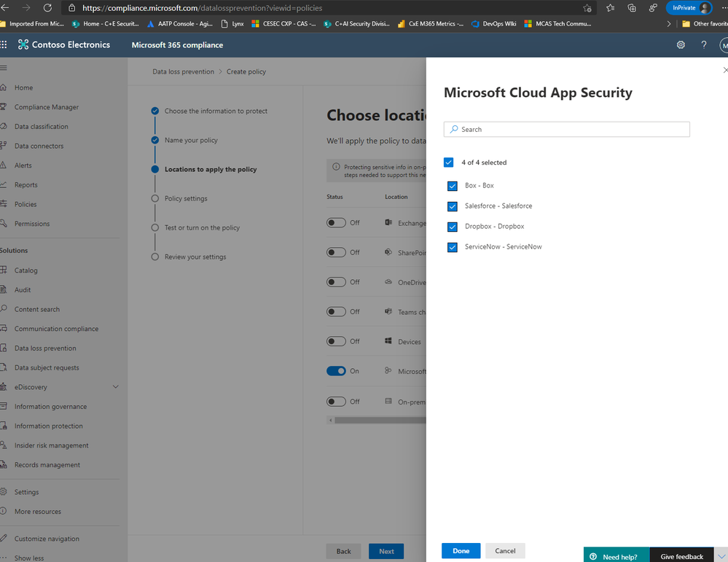Click the Exchange location icon

pos(388,222)
